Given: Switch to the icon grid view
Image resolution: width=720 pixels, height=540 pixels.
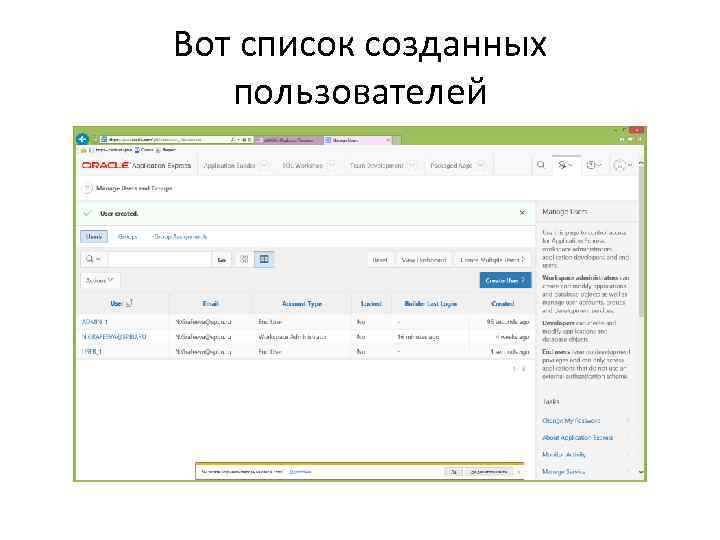Looking at the screenshot, I should [x=244, y=259].
